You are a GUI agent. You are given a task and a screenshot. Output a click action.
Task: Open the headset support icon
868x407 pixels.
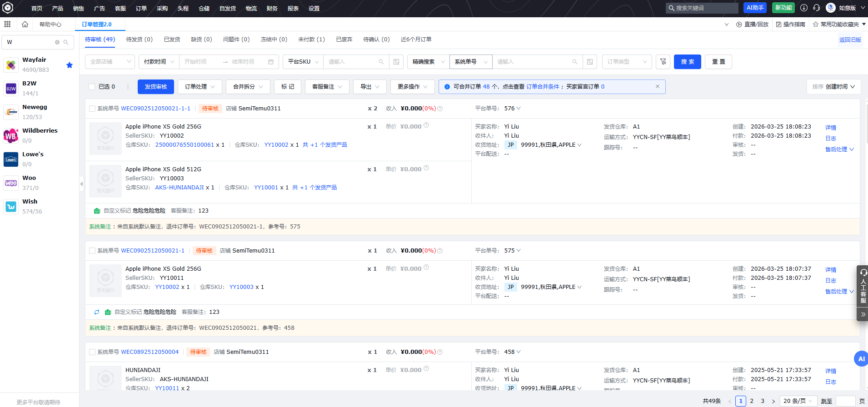tap(817, 8)
